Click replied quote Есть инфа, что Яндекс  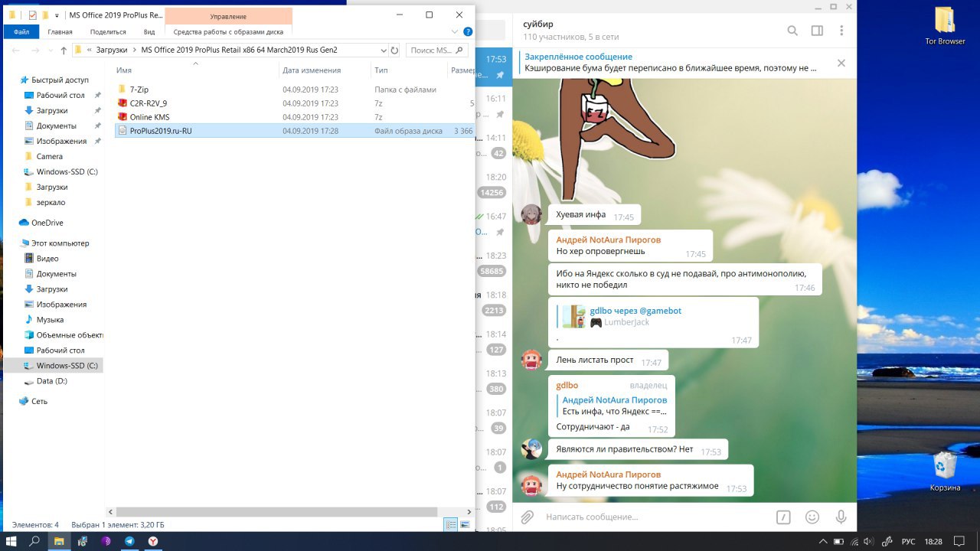(x=614, y=406)
